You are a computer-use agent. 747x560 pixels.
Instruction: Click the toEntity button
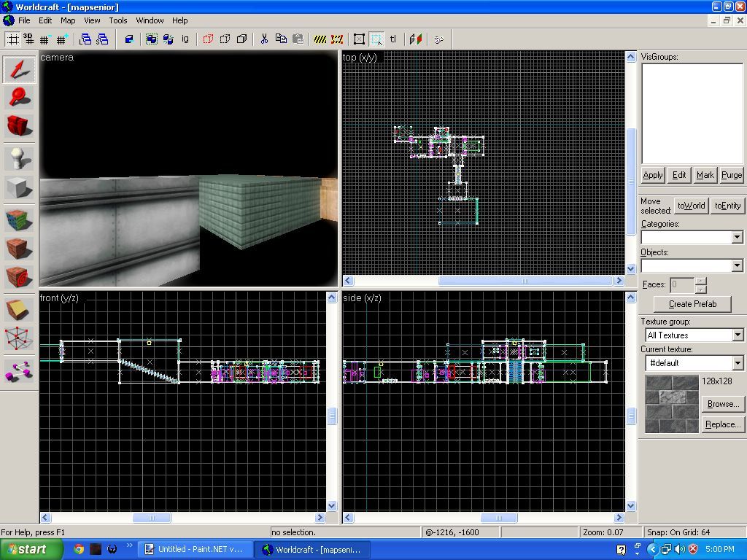coord(727,205)
